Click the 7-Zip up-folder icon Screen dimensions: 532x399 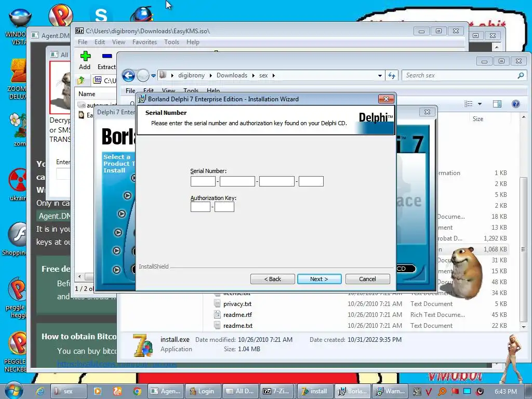pos(81,81)
